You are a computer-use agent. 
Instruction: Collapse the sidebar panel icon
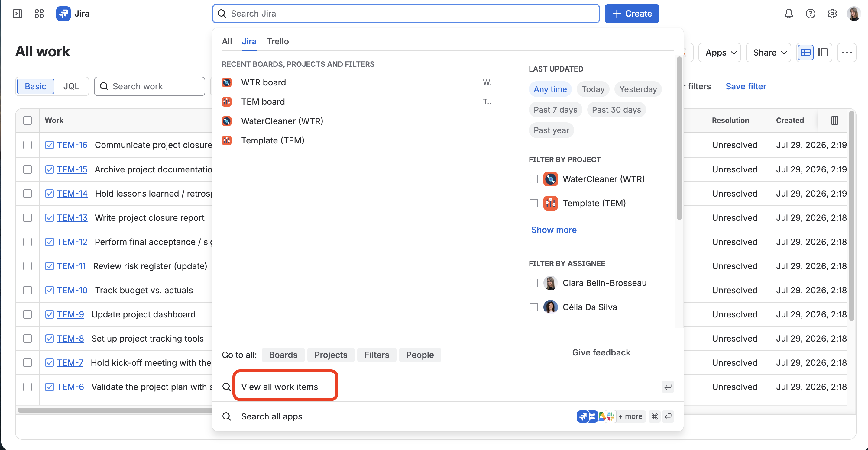18,14
